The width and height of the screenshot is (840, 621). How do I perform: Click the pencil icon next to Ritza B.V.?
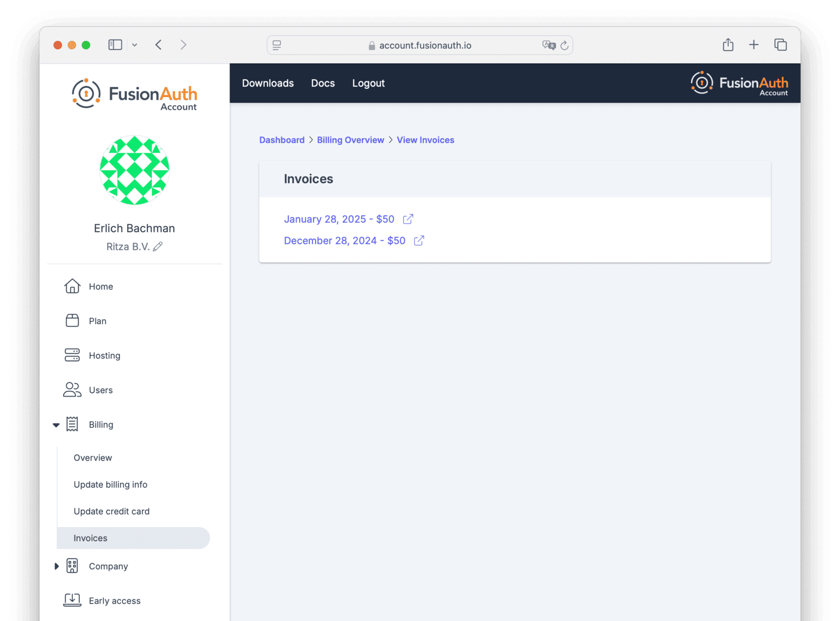(x=158, y=246)
